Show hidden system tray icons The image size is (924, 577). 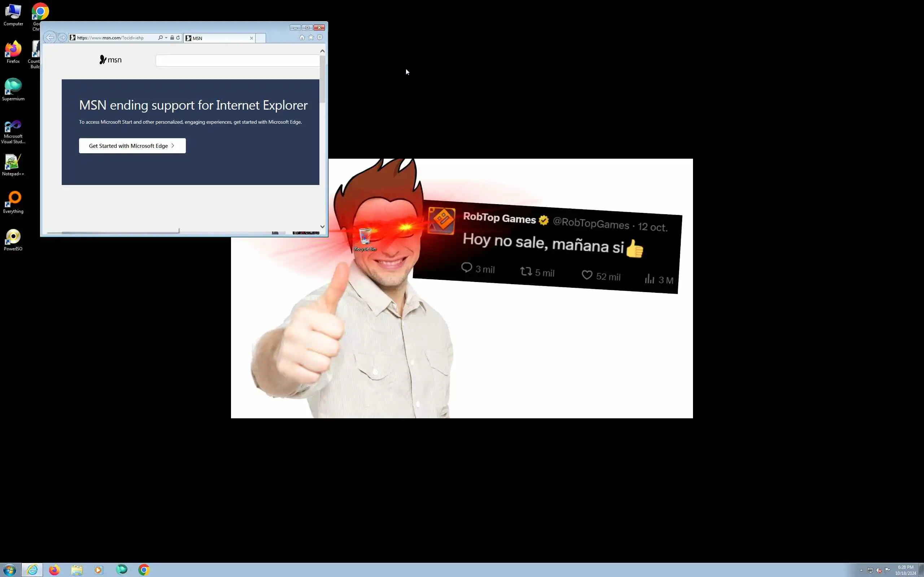click(x=862, y=571)
